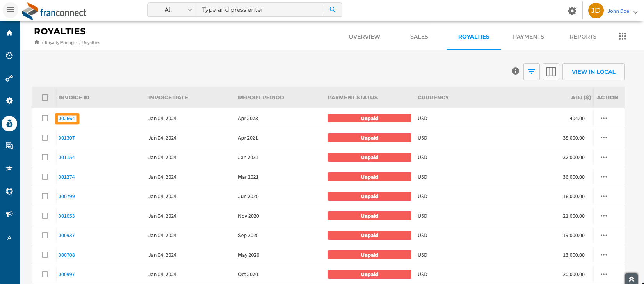This screenshot has height=284, width=644.
Task: Go to Home in the left sidebar
Action: point(9,33)
